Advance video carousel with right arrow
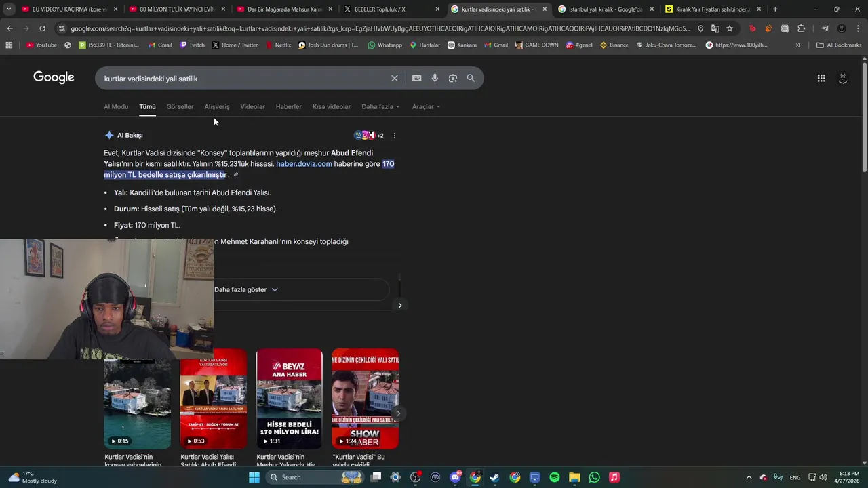This screenshot has width=868, height=488. tap(398, 413)
